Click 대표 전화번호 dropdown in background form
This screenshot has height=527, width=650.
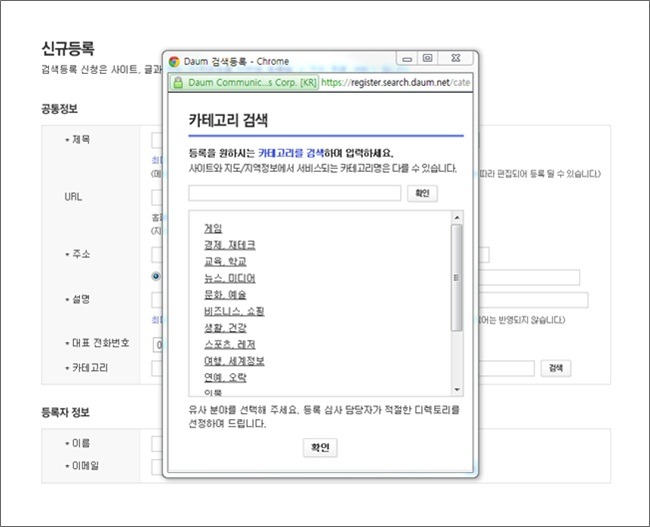[x=158, y=345]
